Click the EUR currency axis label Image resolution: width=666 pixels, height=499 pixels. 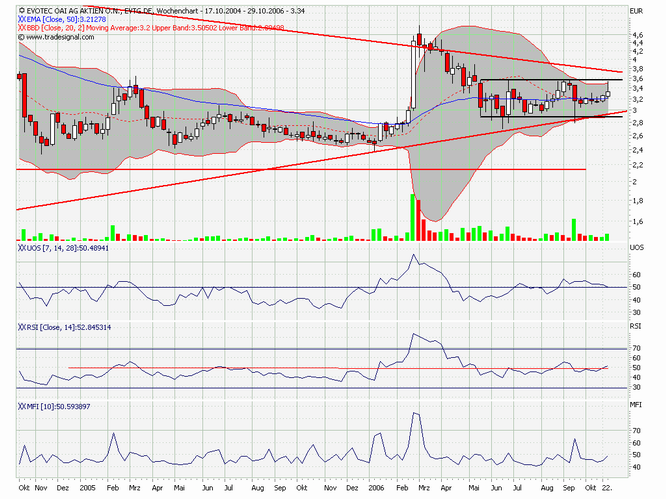pyautogui.click(x=637, y=11)
